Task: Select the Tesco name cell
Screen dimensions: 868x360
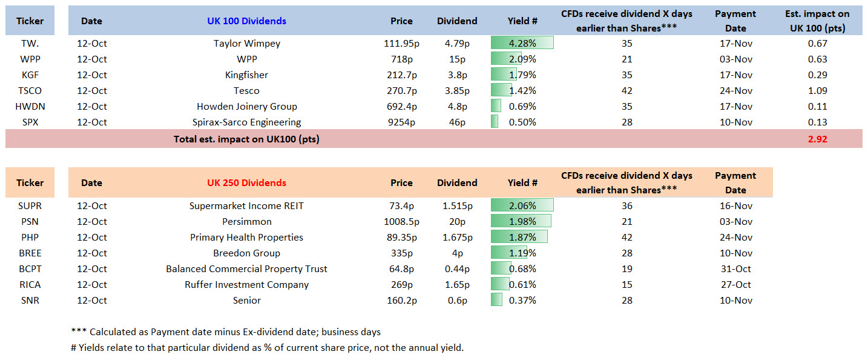Action: (247, 91)
